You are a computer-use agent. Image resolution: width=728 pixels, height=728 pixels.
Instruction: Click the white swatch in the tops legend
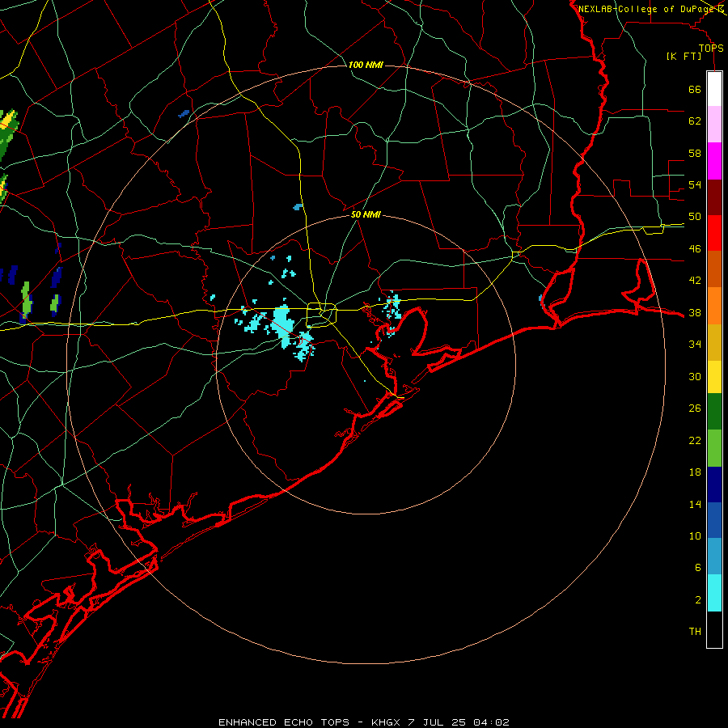[714, 89]
